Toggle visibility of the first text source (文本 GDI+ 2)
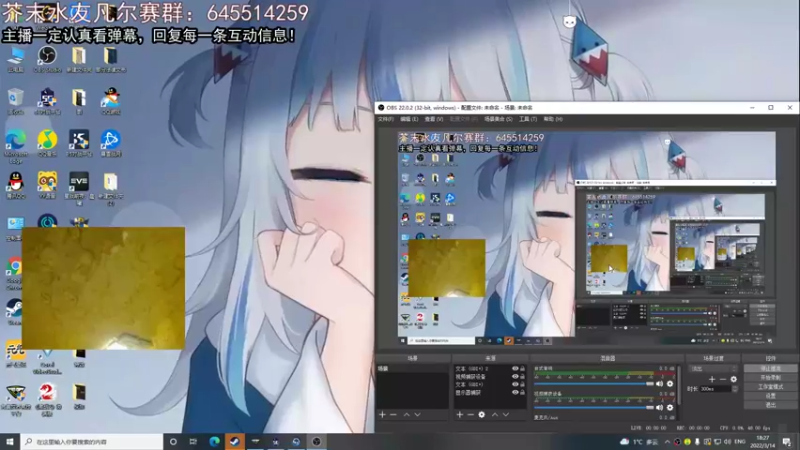The image size is (800, 450). click(x=515, y=368)
